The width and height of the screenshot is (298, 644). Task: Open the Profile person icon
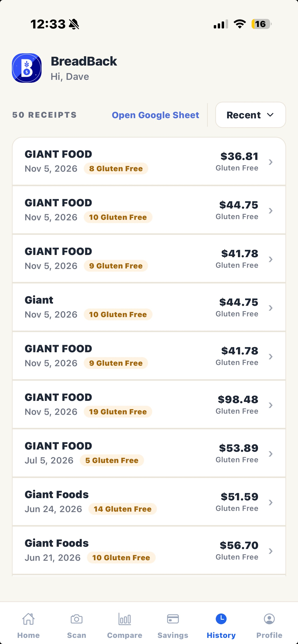[x=269, y=619]
